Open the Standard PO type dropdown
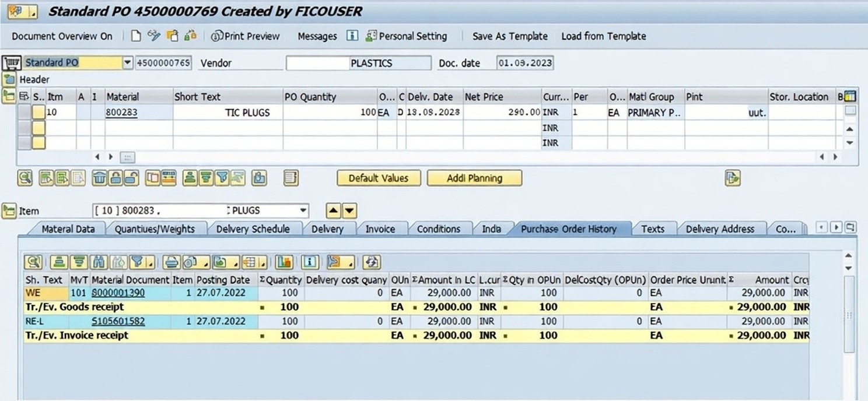 128,63
